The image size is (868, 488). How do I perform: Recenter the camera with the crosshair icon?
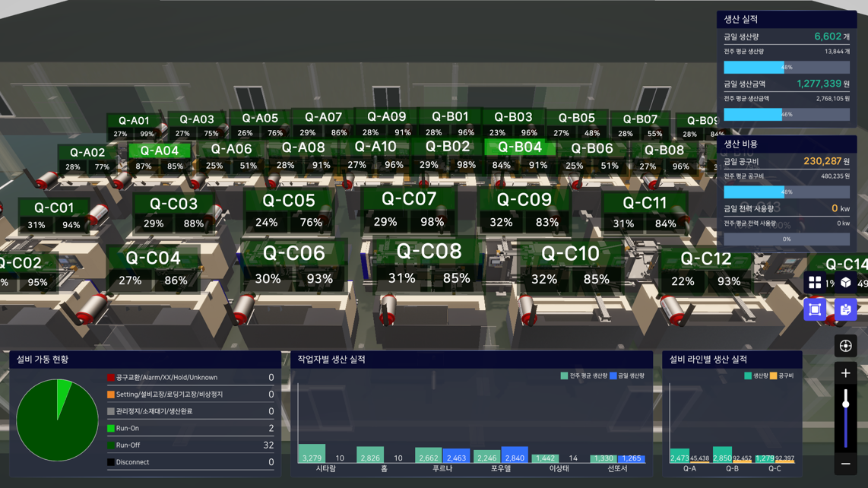[x=845, y=346]
